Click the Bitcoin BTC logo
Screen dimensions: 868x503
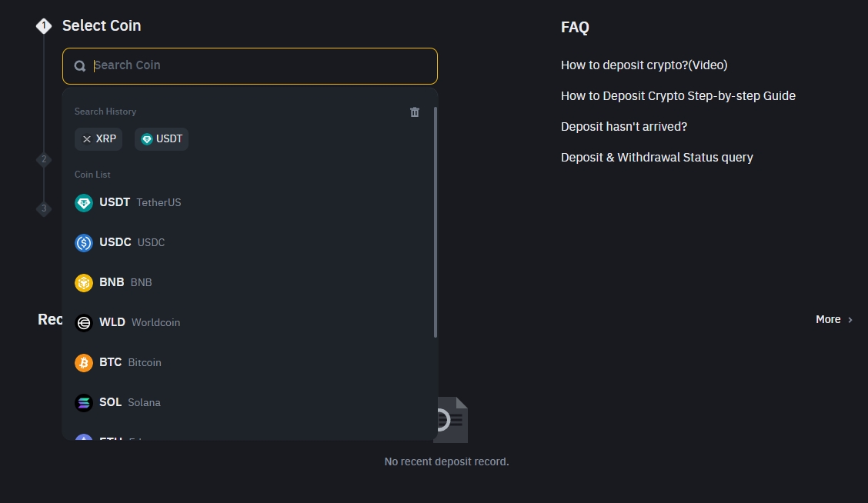84,363
